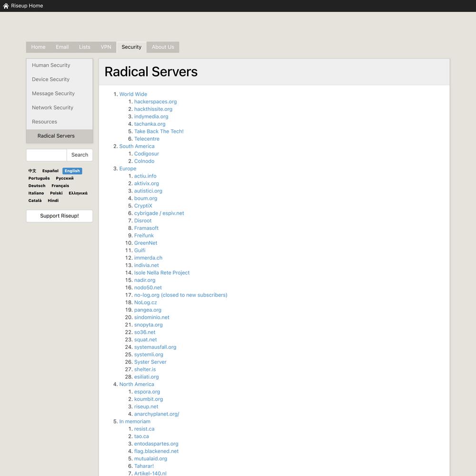Open the anarchyplanet.org/ link
Image resolution: width=476 pixels, height=476 pixels.
[x=157, y=414]
